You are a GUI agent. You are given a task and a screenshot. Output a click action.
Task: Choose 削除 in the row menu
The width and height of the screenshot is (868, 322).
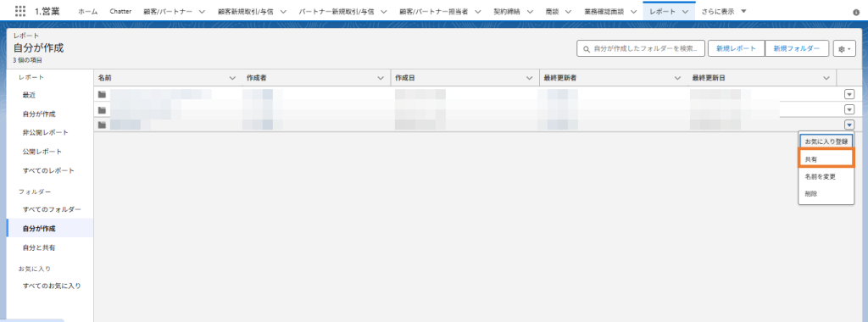point(826,194)
